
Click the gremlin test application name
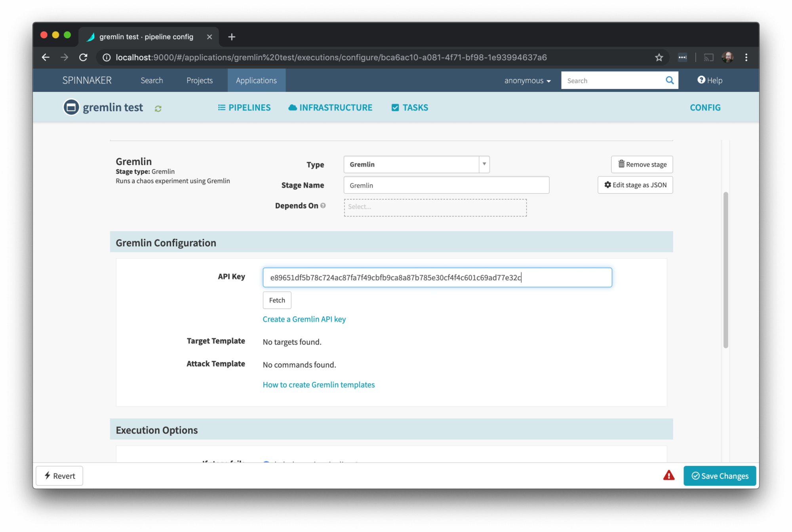coord(113,107)
